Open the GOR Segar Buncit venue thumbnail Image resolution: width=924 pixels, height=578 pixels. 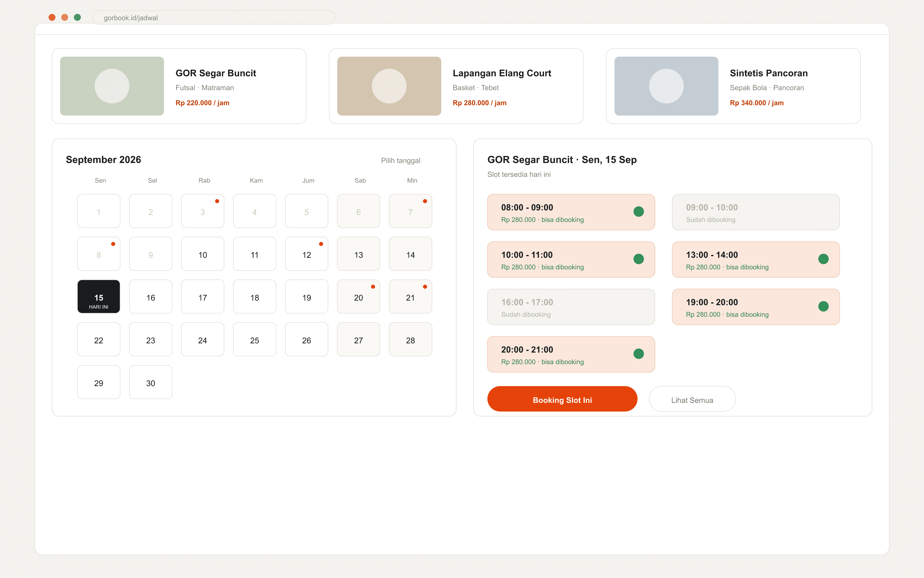(x=112, y=86)
